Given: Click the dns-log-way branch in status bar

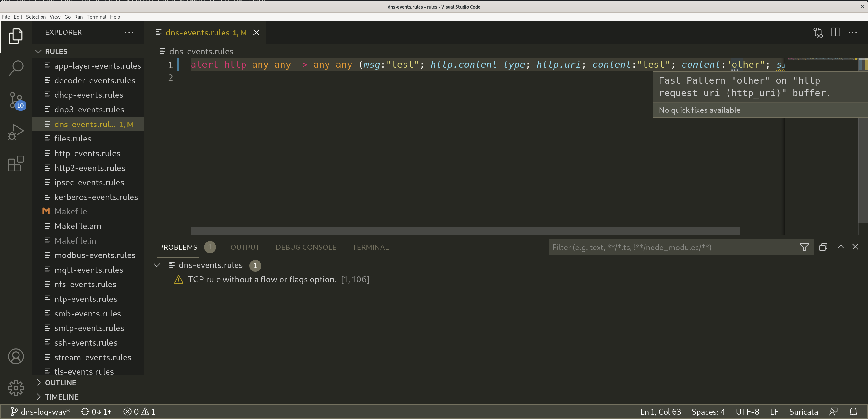Looking at the screenshot, I should [x=41, y=412].
